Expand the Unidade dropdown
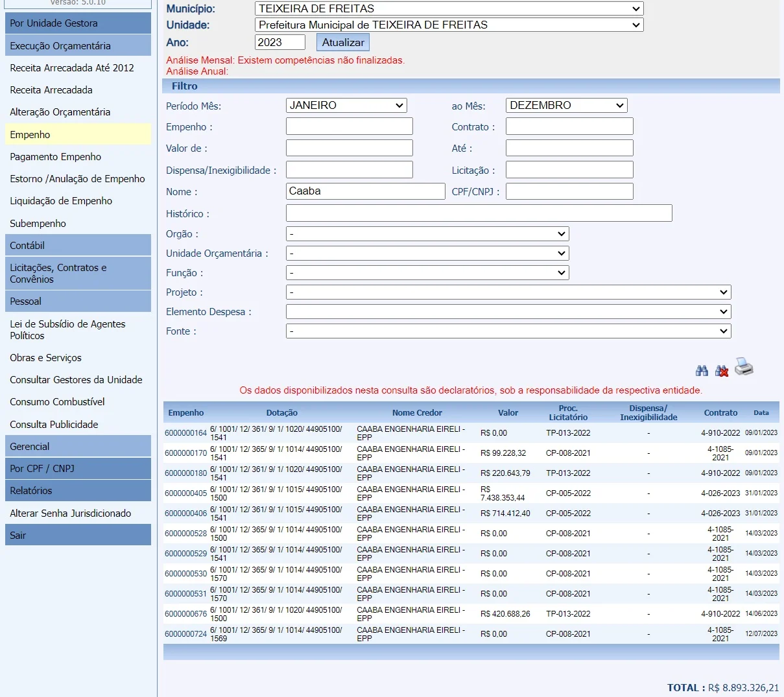The width and height of the screenshot is (784, 697). pyautogui.click(x=449, y=25)
